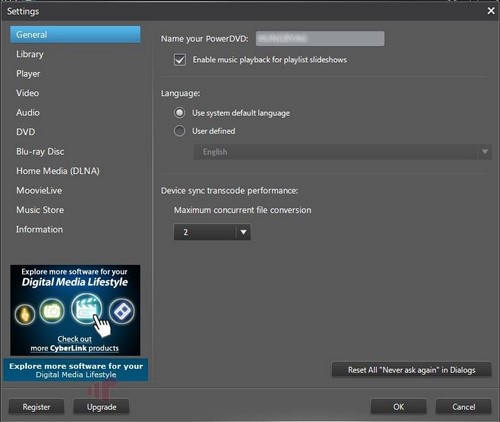Switch to Video settings
Image resolution: width=500 pixels, height=422 pixels.
28,93
